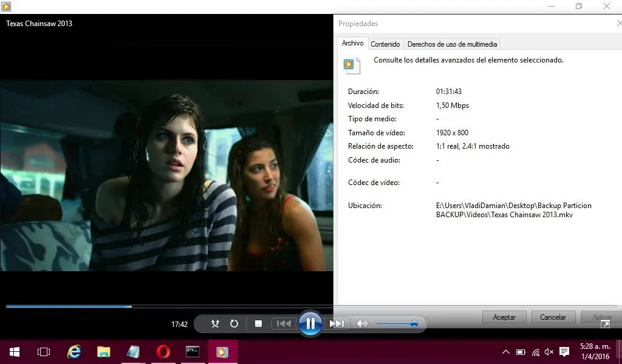Click the elapsed time 17:42
622x364 pixels.
(x=179, y=325)
